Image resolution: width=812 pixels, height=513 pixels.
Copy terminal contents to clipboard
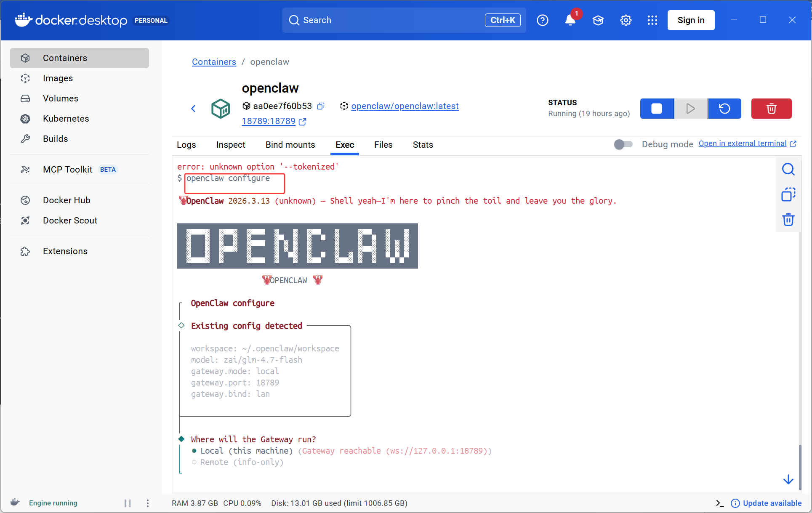pyautogui.click(x=788, y=194)
